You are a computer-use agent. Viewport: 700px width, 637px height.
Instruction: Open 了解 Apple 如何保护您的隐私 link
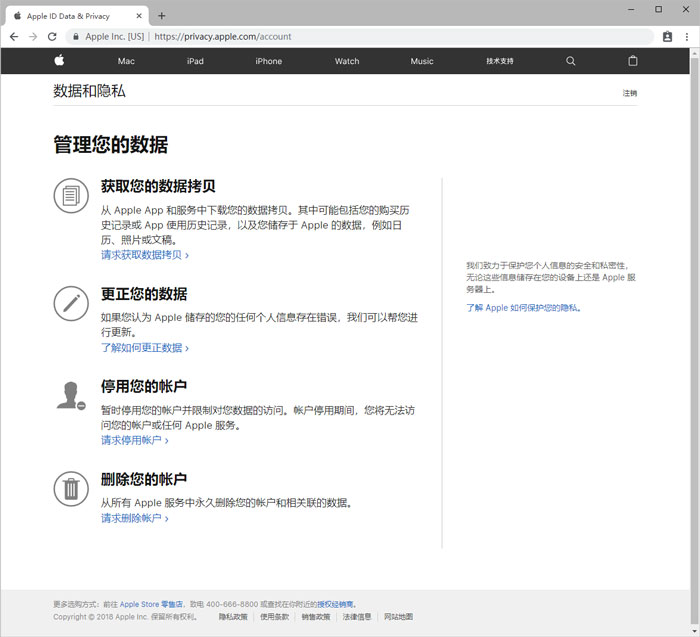523,308
